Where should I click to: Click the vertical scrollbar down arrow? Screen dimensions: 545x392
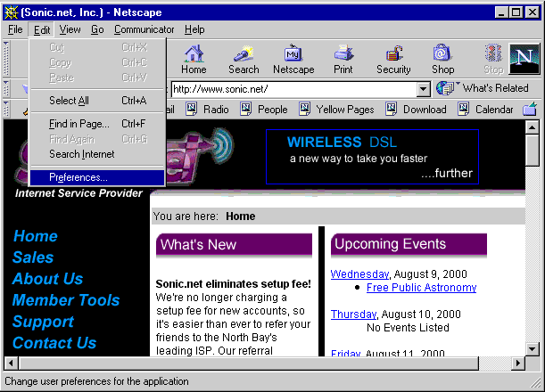coord(533,349)
